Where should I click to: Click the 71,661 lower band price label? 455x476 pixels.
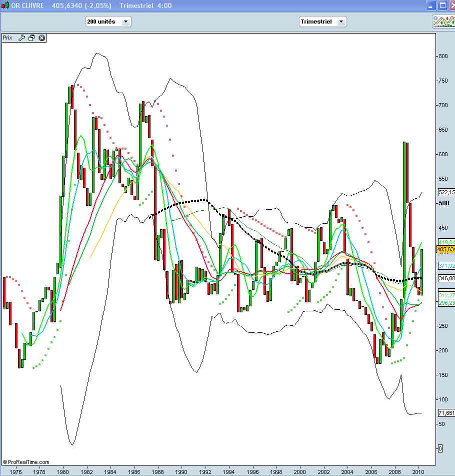point(445,413)
